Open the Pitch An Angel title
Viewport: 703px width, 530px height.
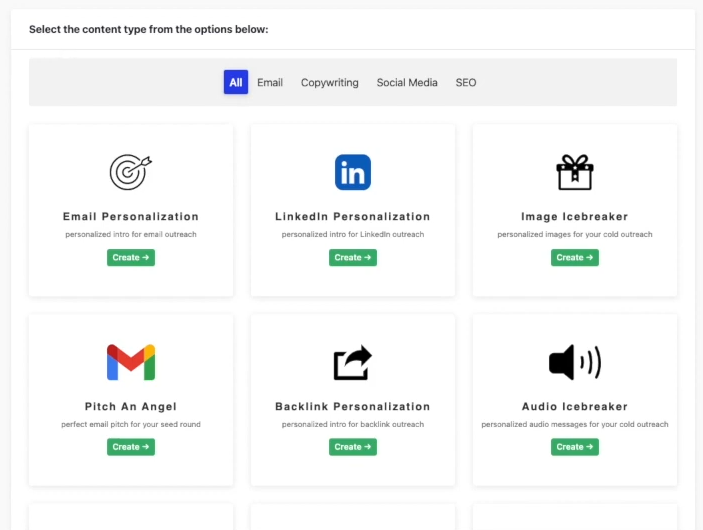tap(131, 406)
